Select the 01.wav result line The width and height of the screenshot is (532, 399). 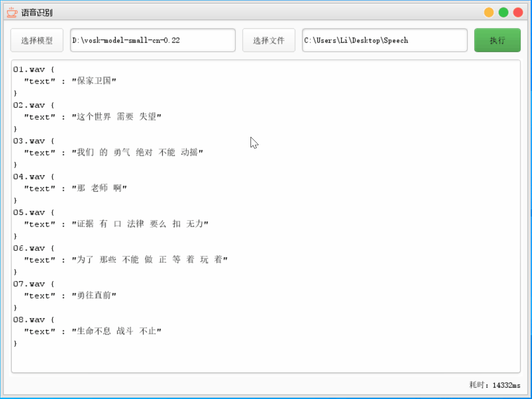33,69
